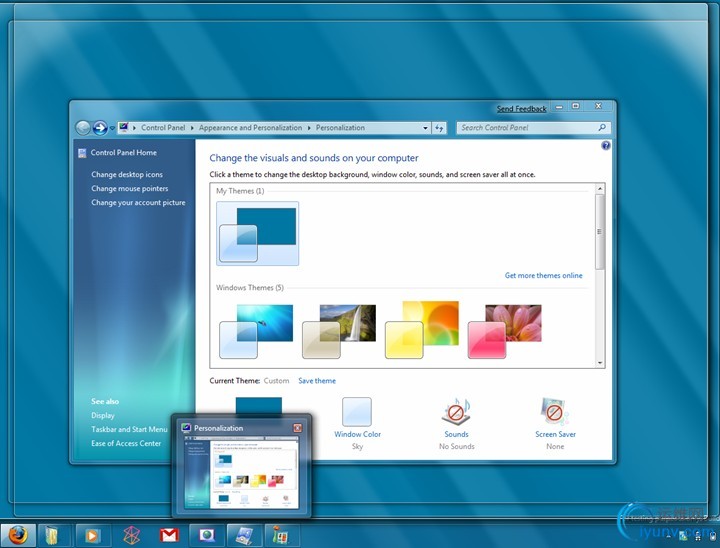Click theme list scrollbar down arrow
Screen dimensions: 720x548
[600, 363]
